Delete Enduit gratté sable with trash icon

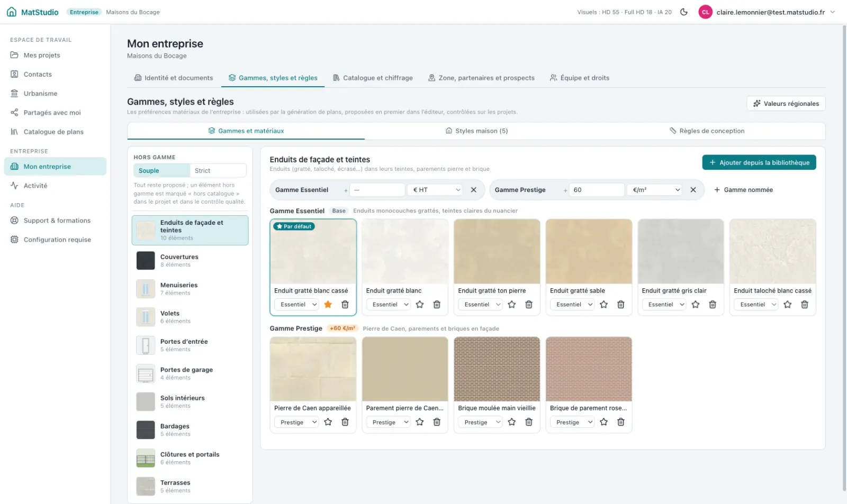coord(621,305)
